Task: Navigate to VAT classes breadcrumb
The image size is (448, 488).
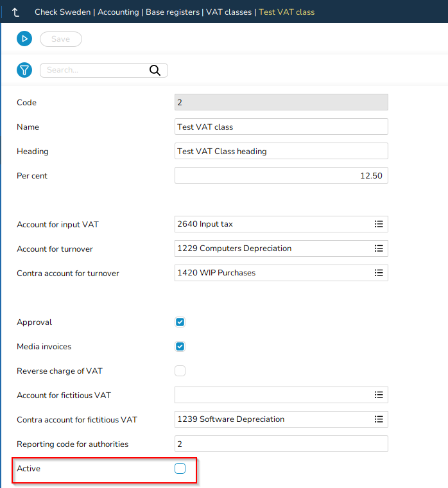Action: click(228, 12)
